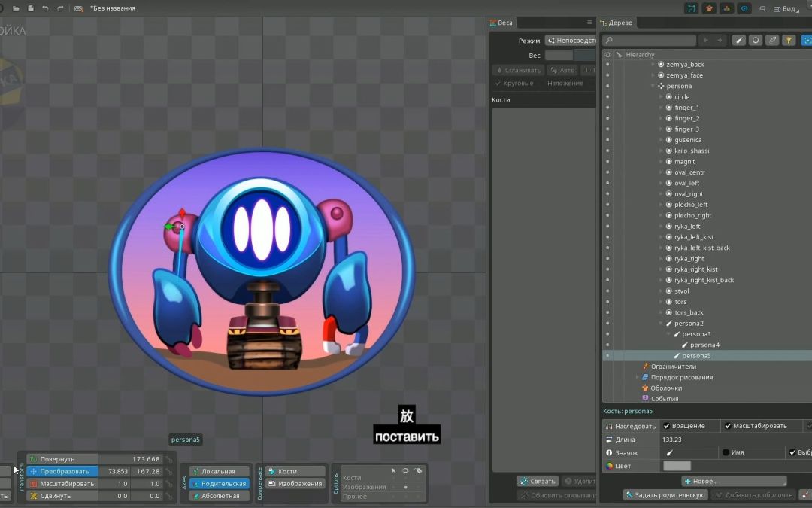Click the Новое... button

[x=735, y=481]
